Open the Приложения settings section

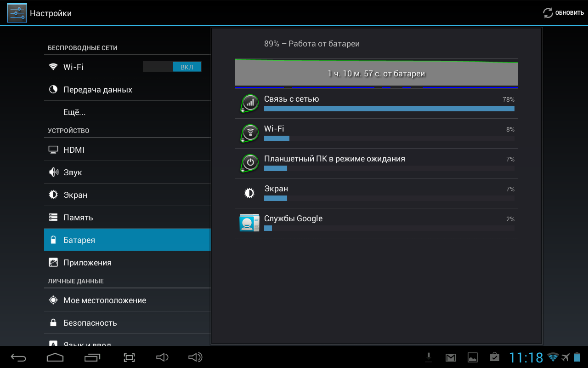click(87, 263)
